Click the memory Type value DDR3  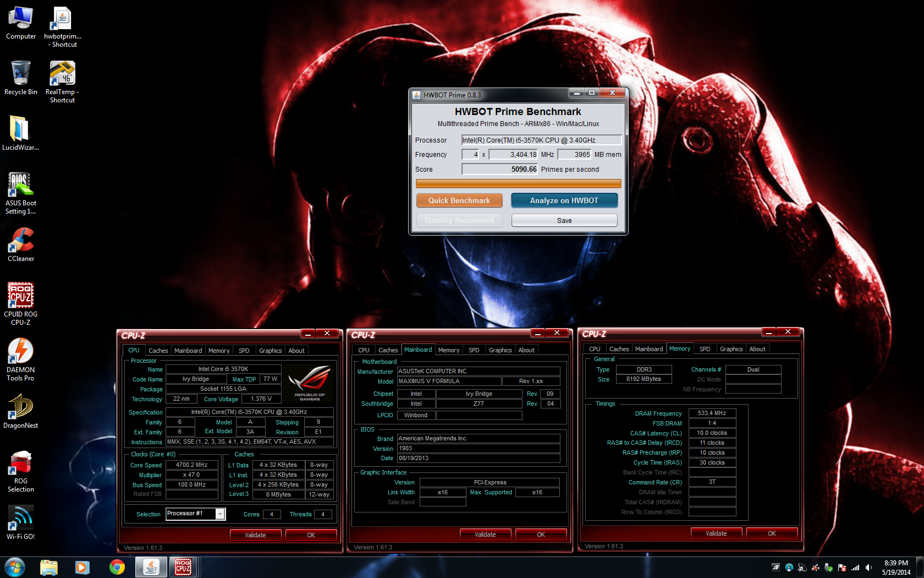point(643,369)
